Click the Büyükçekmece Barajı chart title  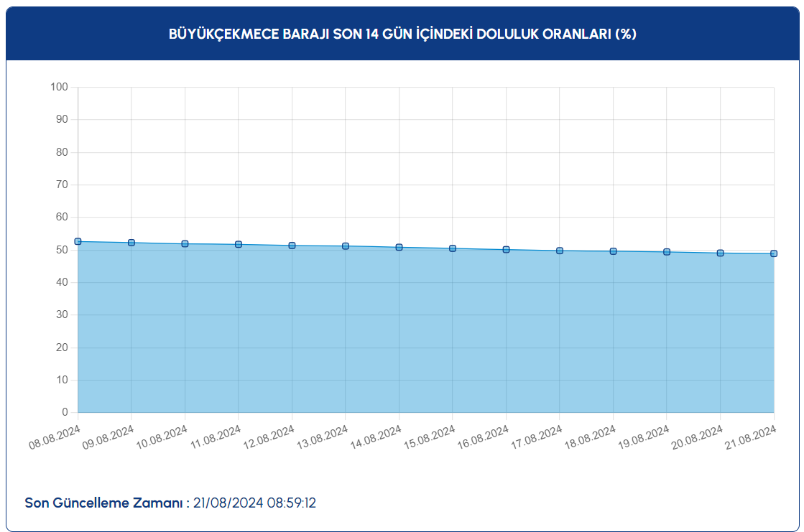[x=402, y=34]
